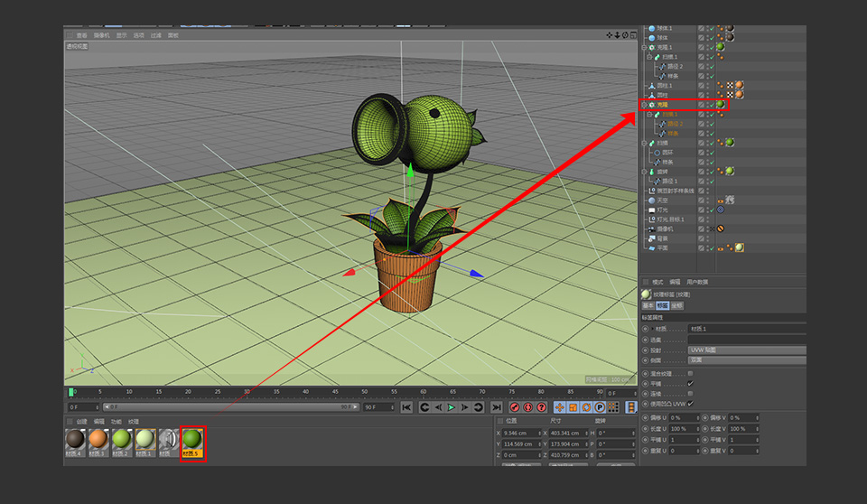Jump to the end of the animation
Screen dimensions: 867x504
click(x=497, y=407)
